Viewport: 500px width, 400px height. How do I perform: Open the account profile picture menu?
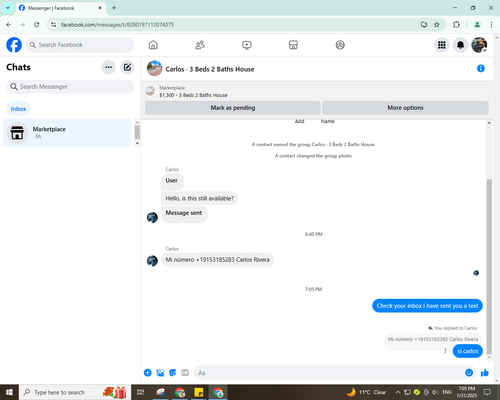pos(479,45)
